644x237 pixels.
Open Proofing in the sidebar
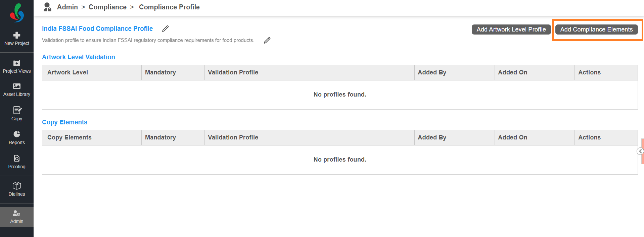click(x=17, y=162)
